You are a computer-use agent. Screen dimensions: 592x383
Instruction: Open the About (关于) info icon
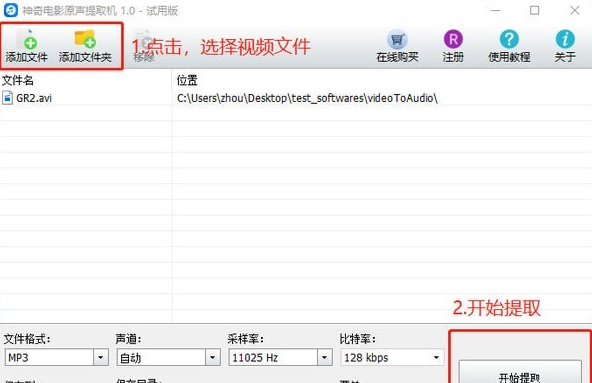pyautogui.click(x=565, y=39)
